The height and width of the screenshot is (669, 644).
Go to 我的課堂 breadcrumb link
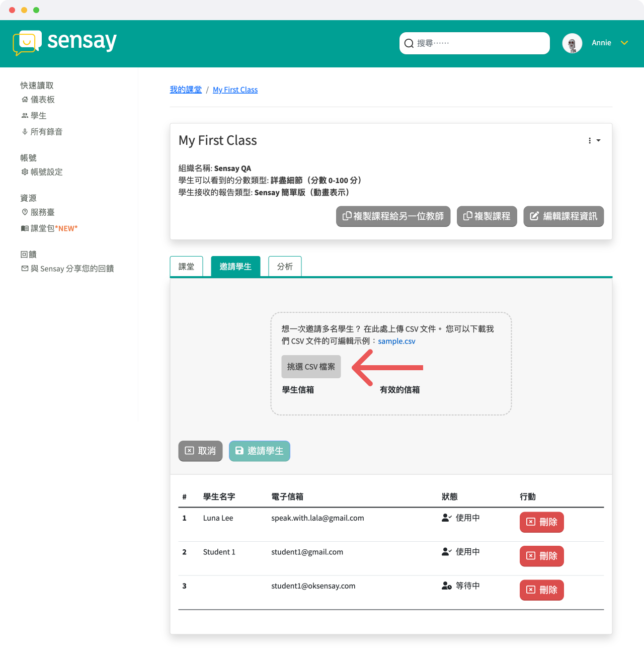186,90
